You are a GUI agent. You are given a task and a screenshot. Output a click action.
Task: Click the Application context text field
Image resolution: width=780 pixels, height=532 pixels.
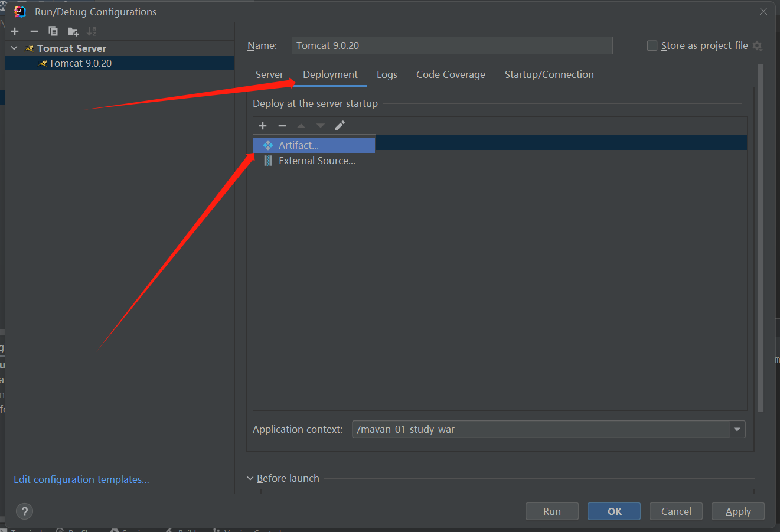[x=541, y=429]
